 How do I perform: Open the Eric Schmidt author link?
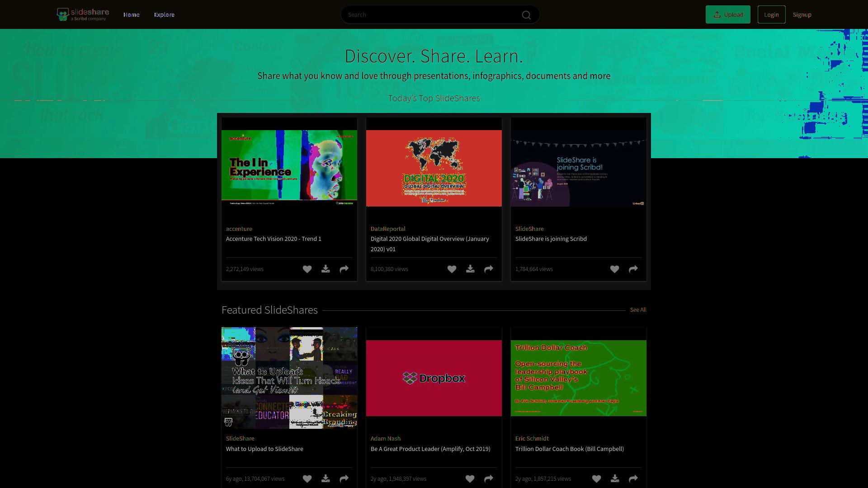[532, 439]
